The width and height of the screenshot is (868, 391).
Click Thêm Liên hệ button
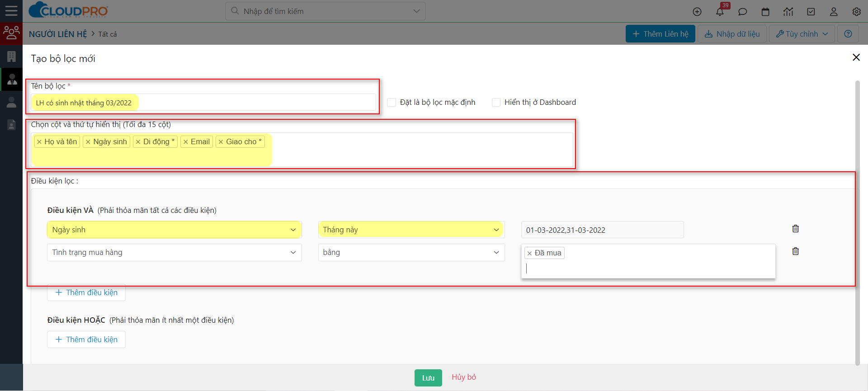[660, 34]
